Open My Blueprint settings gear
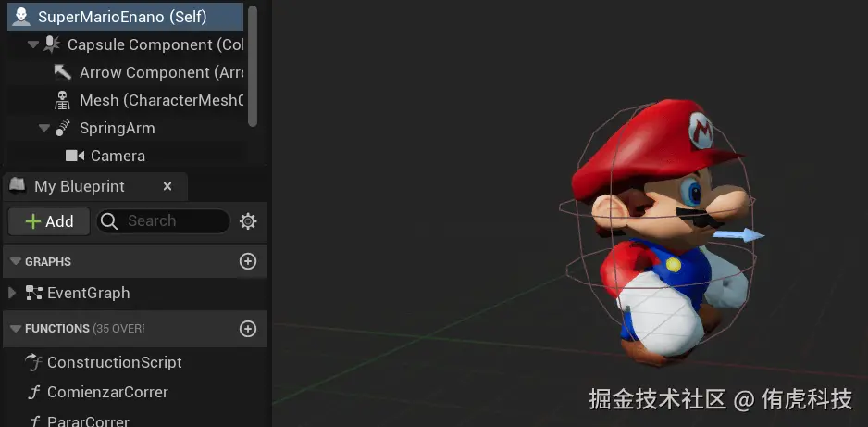 [x=248, y=221]
